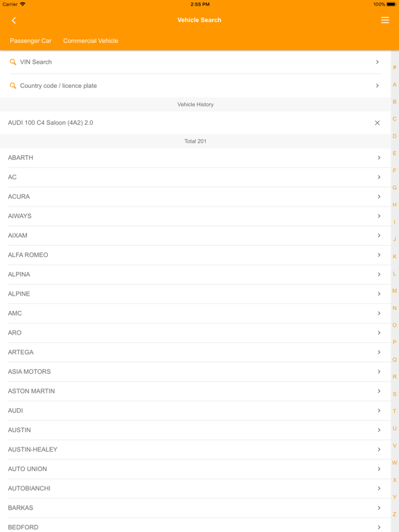Select the ARO make
The height and width of the screenshot is (532, 399).
pyautogui.click(x=195, y=332)
